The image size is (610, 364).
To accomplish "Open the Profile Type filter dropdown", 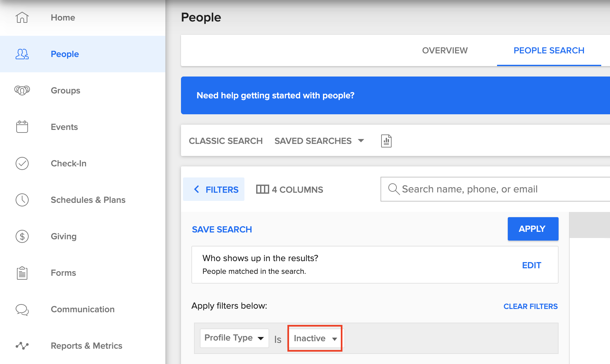I will point(234,338).
